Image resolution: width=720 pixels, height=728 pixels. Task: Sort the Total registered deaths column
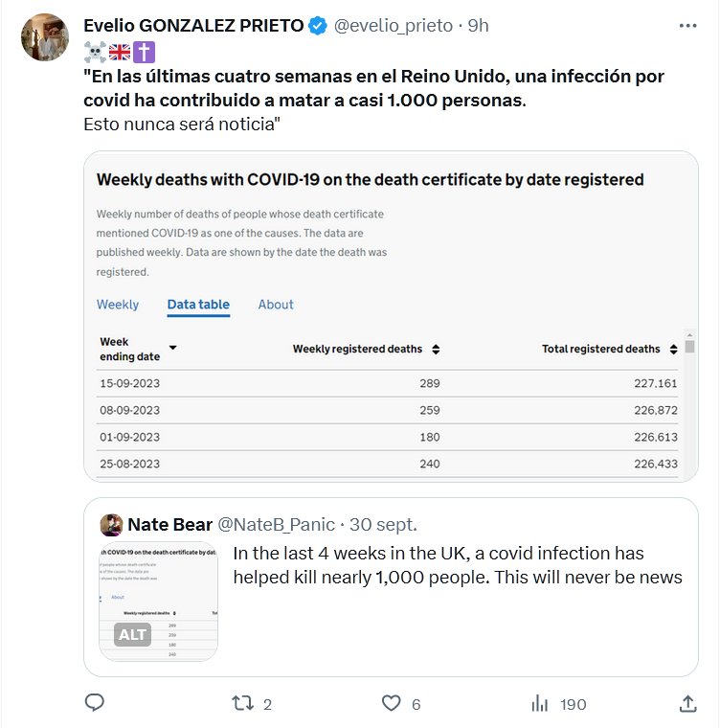point(674,350)
